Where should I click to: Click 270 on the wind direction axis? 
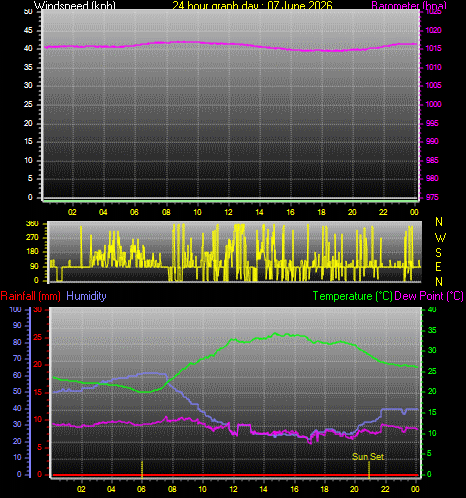[32, 237]
